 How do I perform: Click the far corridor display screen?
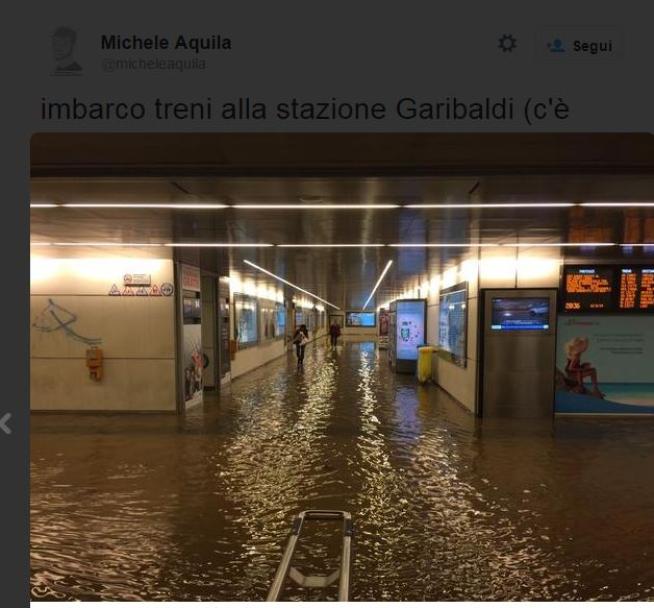click(x=361, y=319)
